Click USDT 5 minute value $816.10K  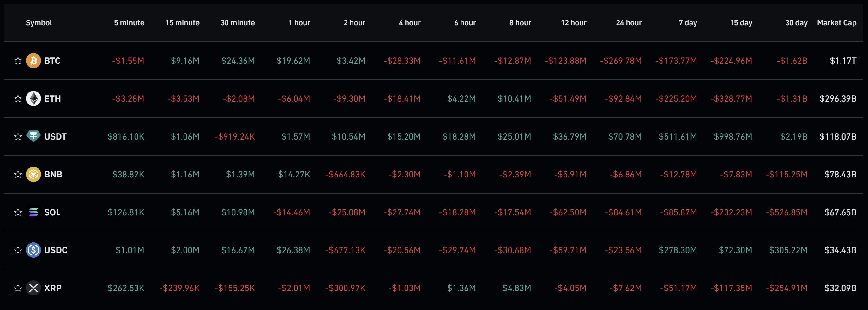point(126,136)
